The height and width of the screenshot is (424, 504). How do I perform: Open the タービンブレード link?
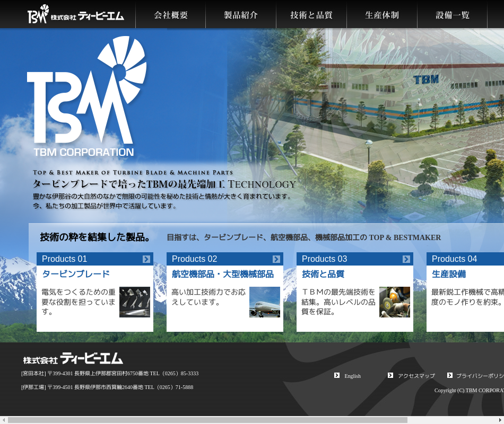pos(76,274)
